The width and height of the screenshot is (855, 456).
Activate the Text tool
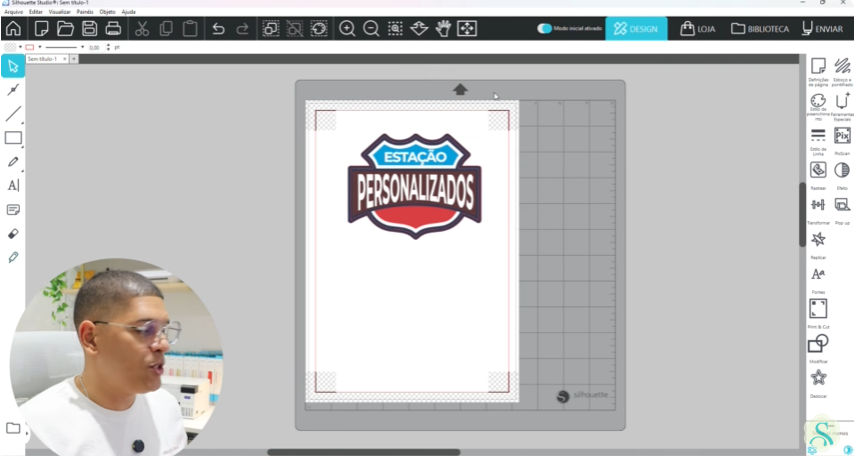point(13,185)
